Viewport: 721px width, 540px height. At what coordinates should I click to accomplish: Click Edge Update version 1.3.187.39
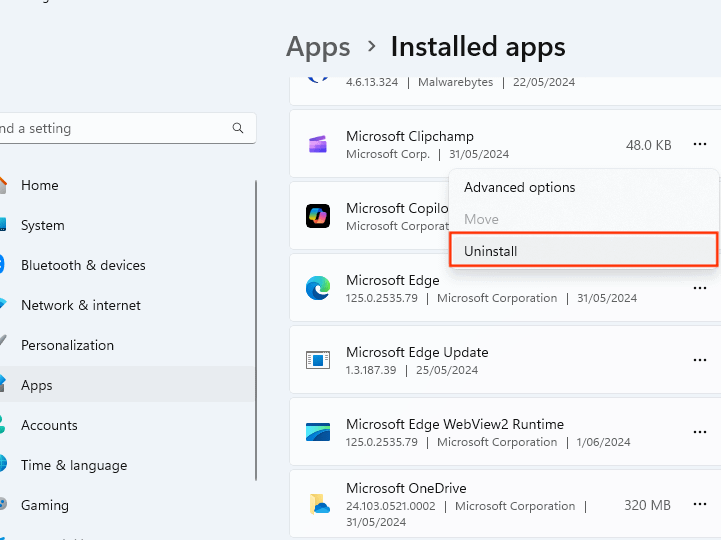[x=371, y=370]
